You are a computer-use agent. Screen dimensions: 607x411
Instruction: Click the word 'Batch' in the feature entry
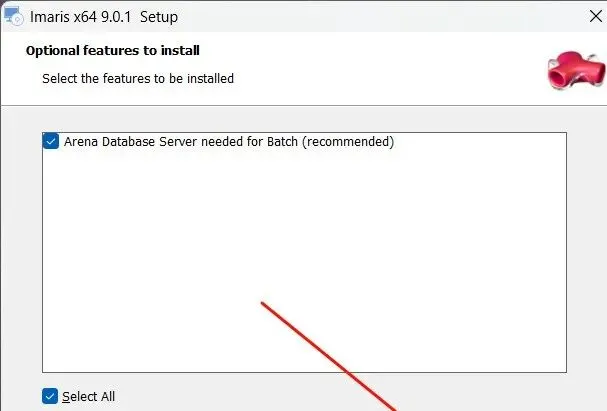[282, 142]
